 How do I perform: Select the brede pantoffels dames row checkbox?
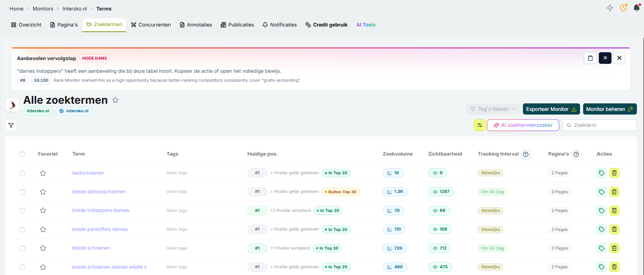(x=22, y=229)
